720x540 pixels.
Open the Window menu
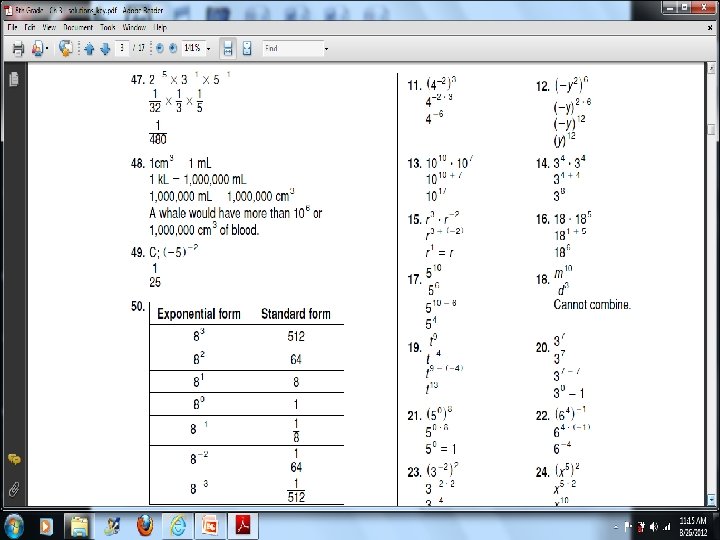click(x=134, y=28)
